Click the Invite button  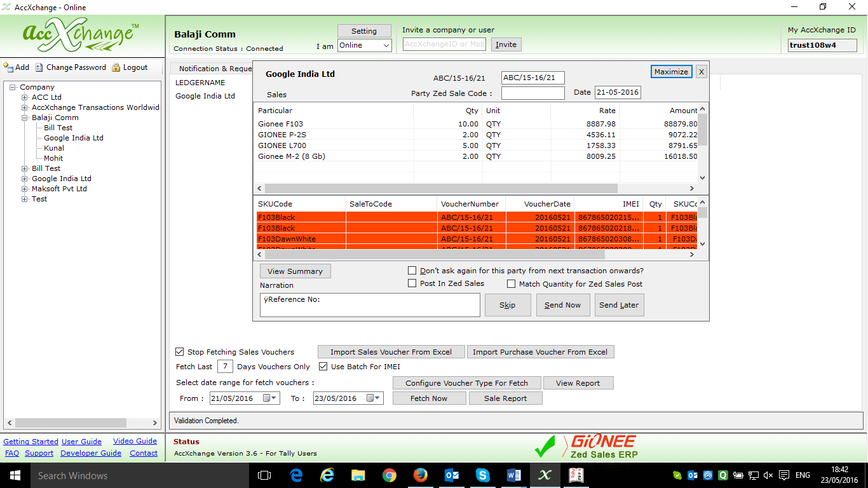506,44
